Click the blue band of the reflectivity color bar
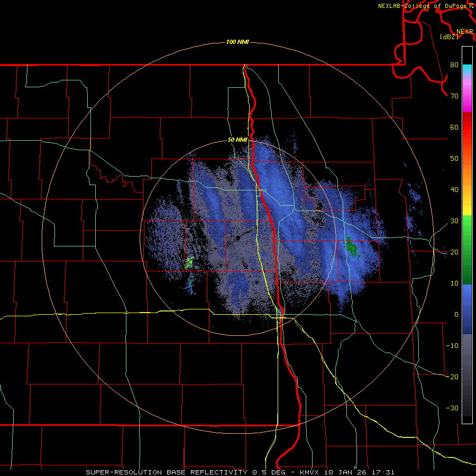Viewport: 476px width, 476px height. tap(467, 309)
